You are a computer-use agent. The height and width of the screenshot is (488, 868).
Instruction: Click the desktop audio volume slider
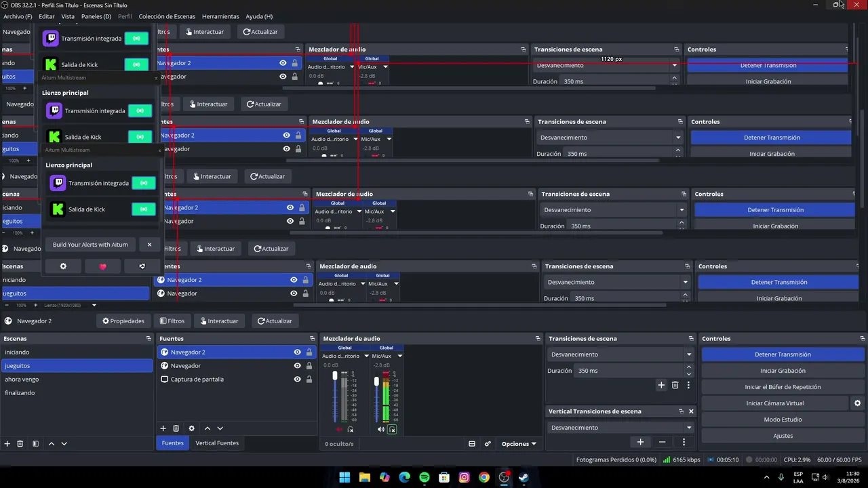[x=335, y=396]
